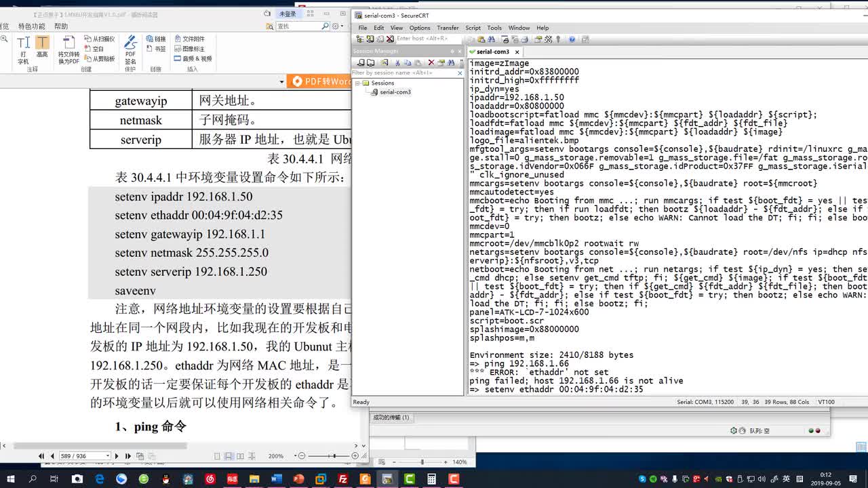This screenshot has width=868, height=488.
Task: Open SecureCRT Edit menu
Action: click(x=378, y=28)
